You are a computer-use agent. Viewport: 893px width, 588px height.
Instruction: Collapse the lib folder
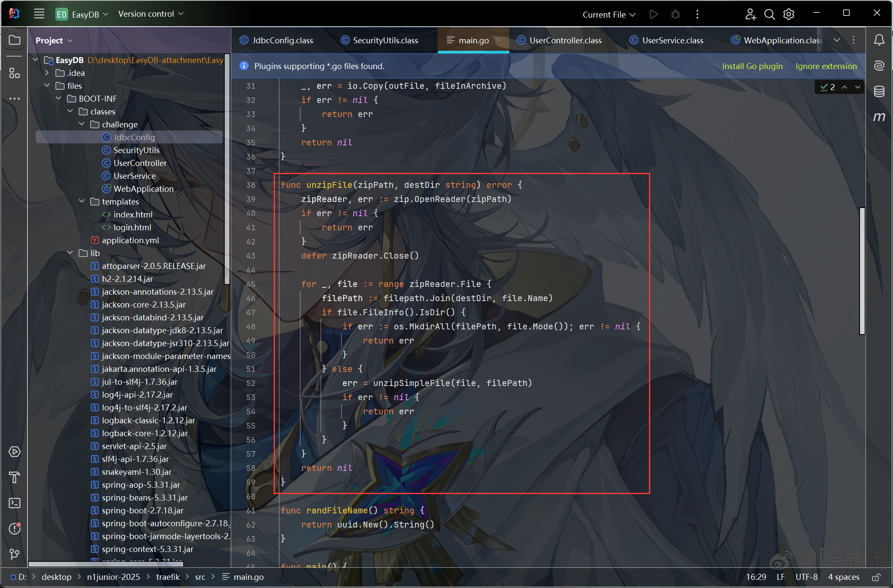point(70,253)
